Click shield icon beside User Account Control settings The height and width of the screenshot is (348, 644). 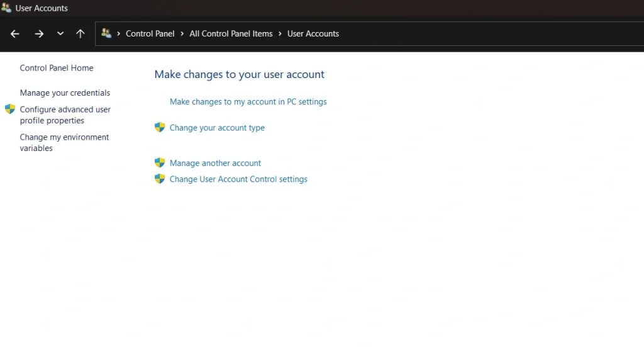pos(160,179)
